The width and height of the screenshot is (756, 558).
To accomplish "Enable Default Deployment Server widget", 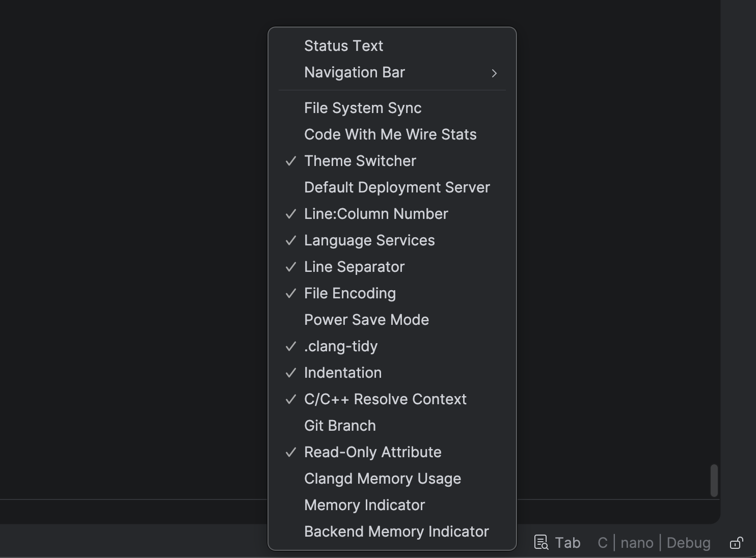I will 392,187.
